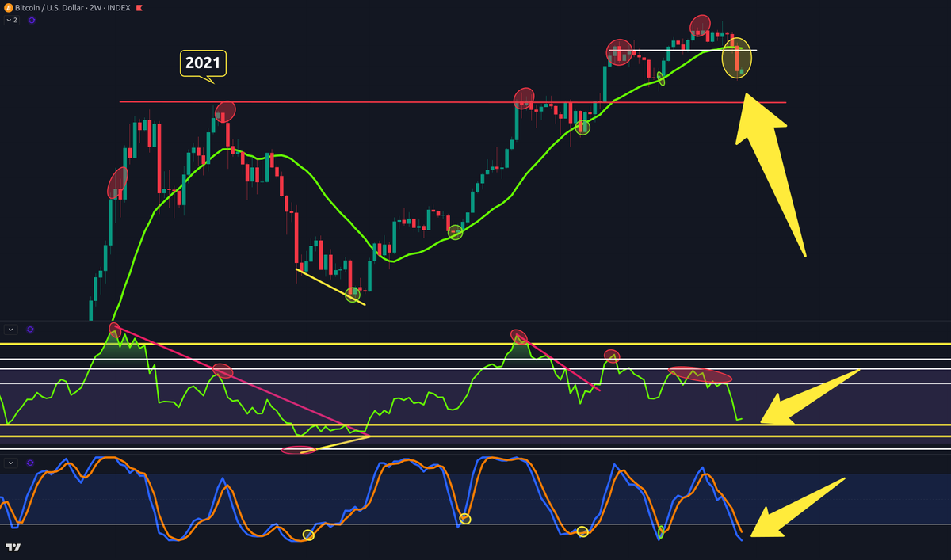This screenshot has width=951, height=560.
Task: Click "INDEX" in the chart title
Action: (118, 7)
